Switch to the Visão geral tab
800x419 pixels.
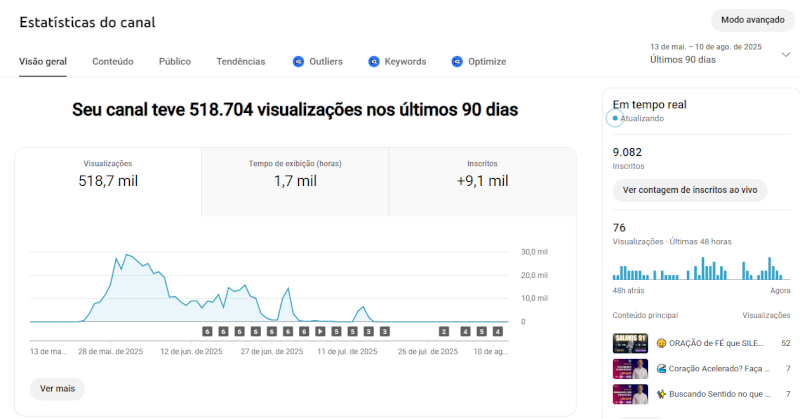(x=43, y=61)
